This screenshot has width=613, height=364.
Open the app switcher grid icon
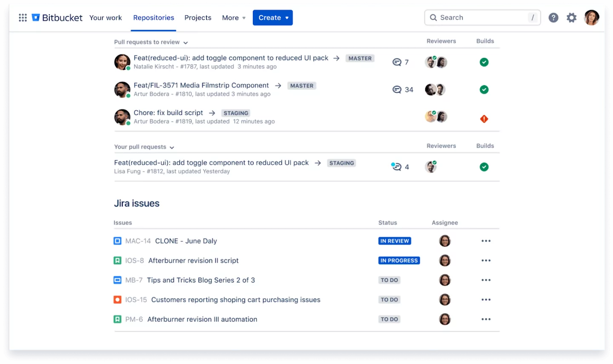click(23, 17)
